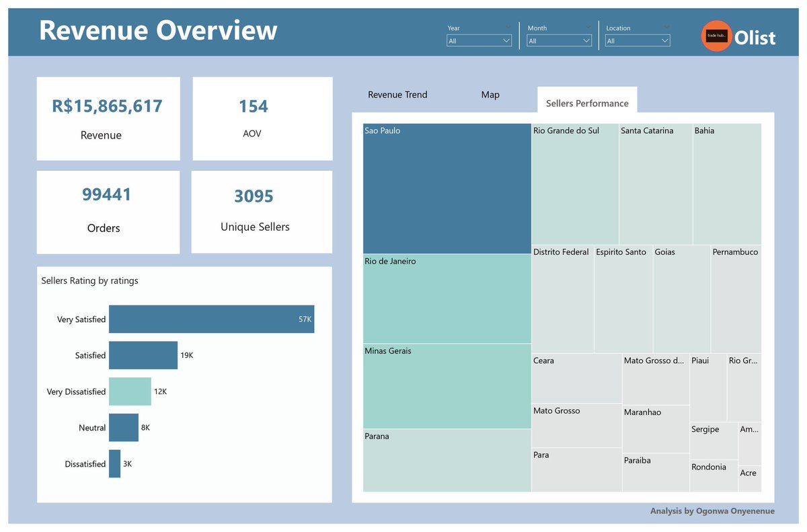
Task: Click the Bahia block in the treemap
Action: pyautogui.click(x=728, y=182)
